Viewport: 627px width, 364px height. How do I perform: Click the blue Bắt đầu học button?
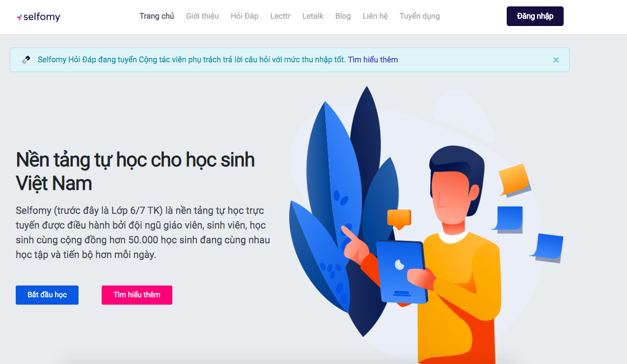47,295
